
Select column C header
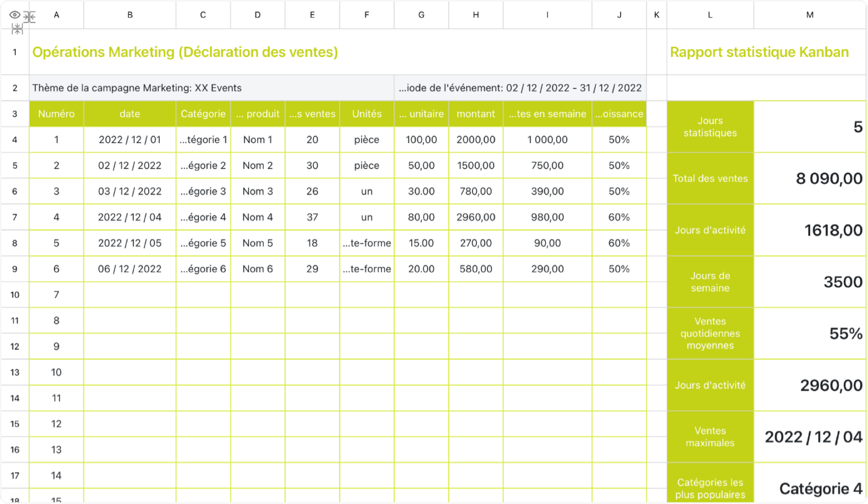(203, 15)
